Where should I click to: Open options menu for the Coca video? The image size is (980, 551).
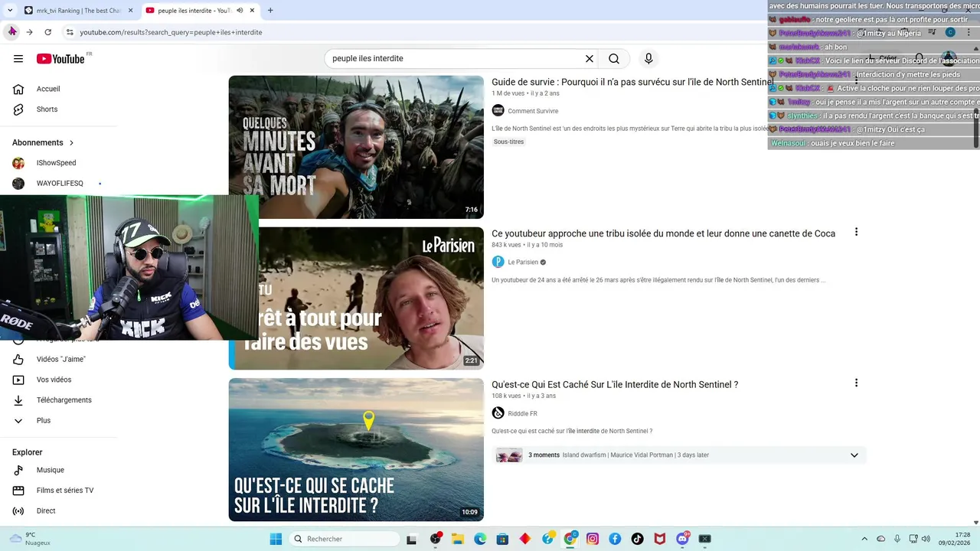856,232
